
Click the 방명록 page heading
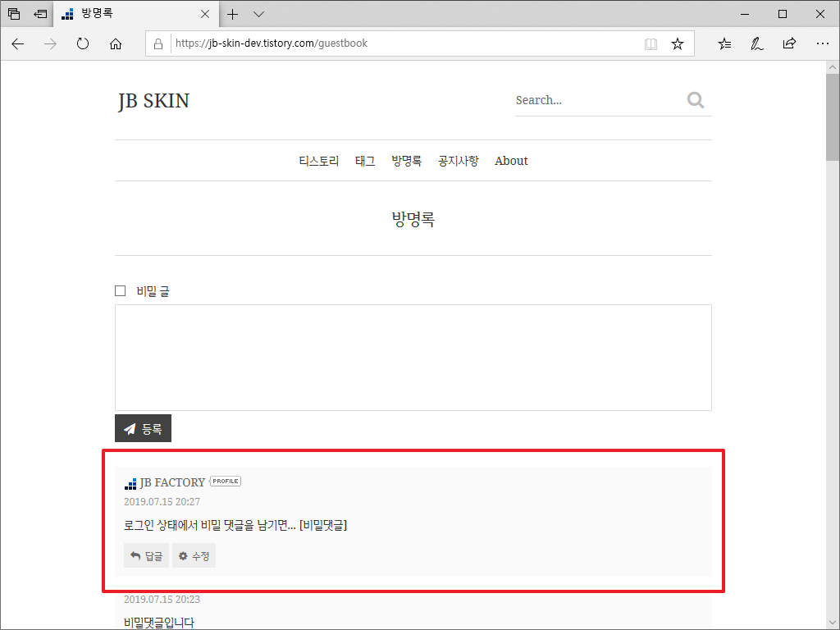coord(413,219)
